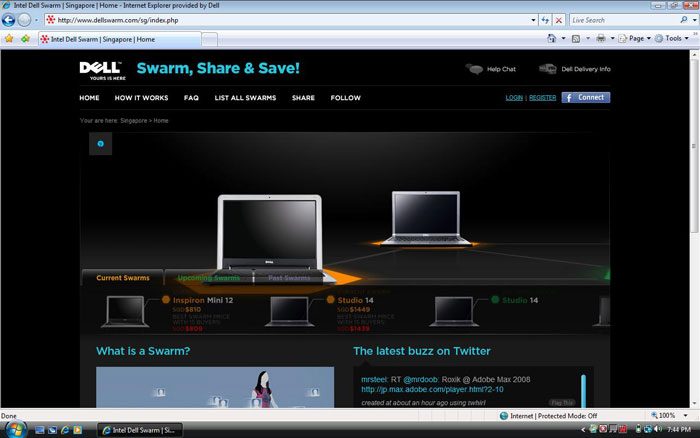
Task: Click Show Desktop quick launch icon
Action: (x=40, y=430)
